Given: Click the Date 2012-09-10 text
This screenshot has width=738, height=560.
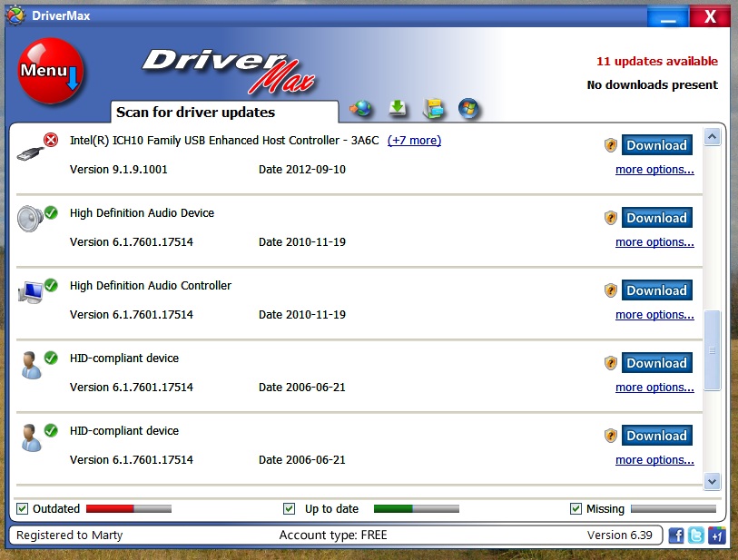Looking at the screenshot, I should pos(302,170).
